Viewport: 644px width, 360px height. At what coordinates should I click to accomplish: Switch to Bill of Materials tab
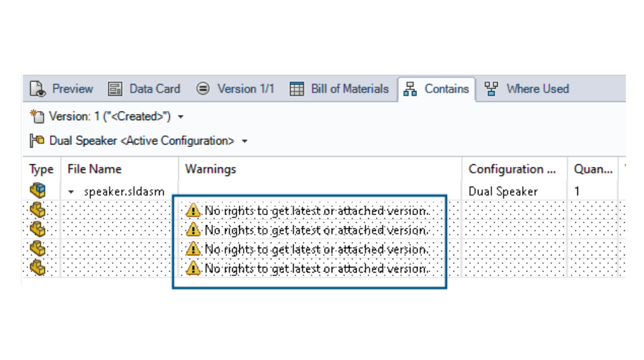(x=339, y=89)
